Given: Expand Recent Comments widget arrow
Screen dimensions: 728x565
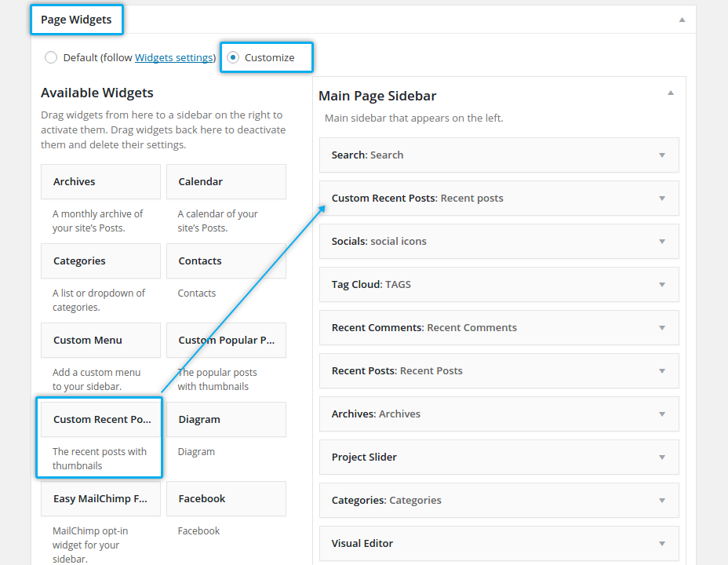Looking at the screenshot, I should tap(662, 328).
